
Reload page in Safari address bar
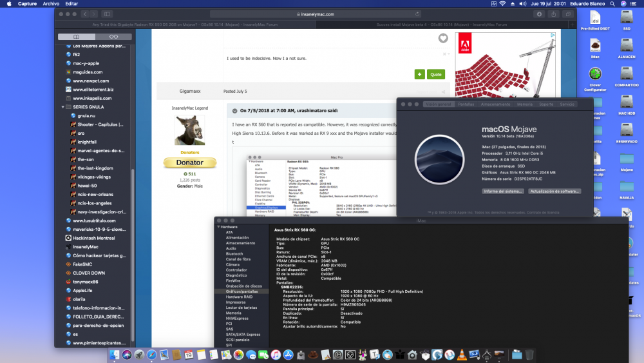click(417, 14)
